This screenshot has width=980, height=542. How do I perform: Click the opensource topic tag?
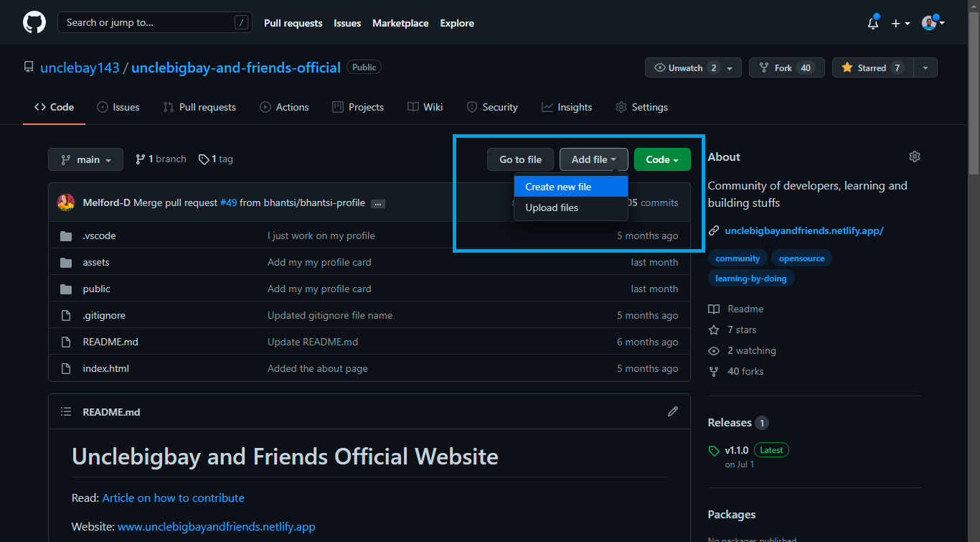click(x=802, y=258)
